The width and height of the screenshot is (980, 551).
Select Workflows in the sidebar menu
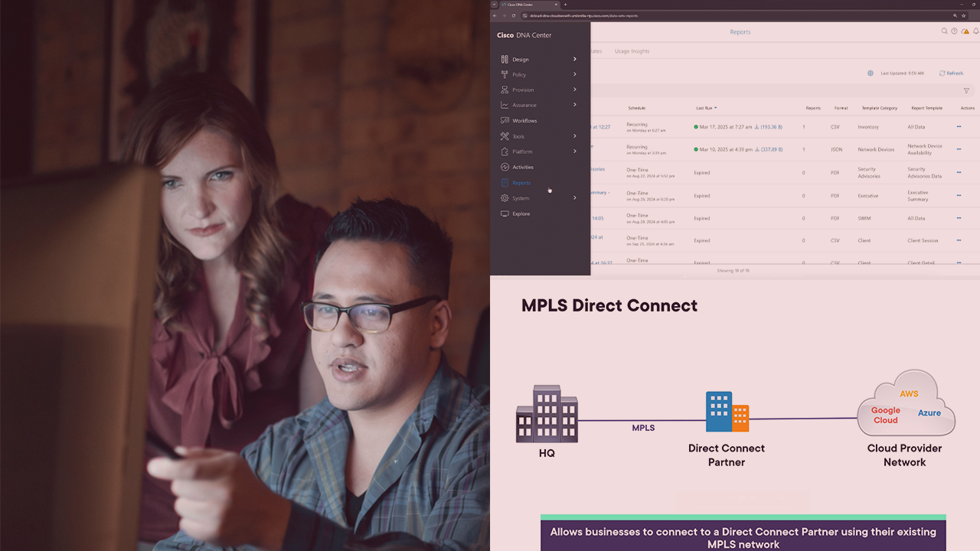coord(524,121)
